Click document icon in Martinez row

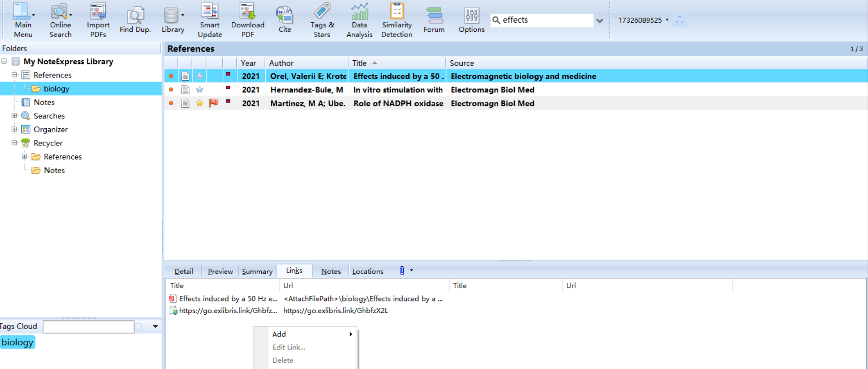point(185,103)
